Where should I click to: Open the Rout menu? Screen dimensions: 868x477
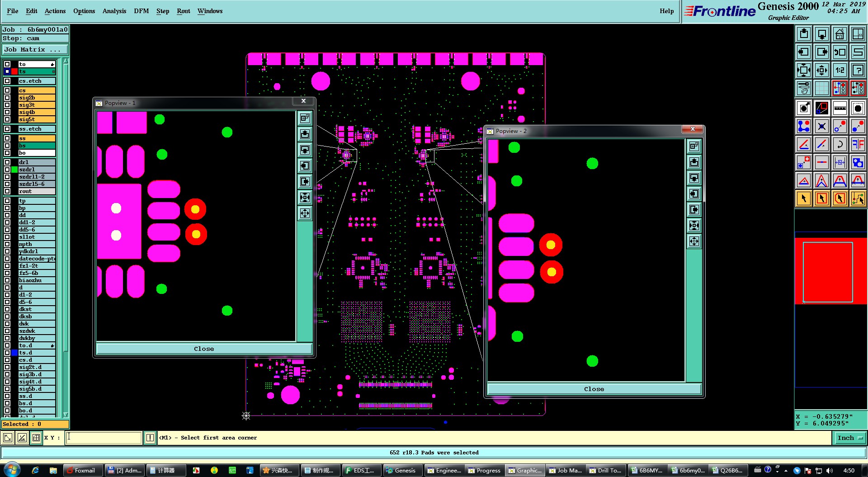[184, 11]
